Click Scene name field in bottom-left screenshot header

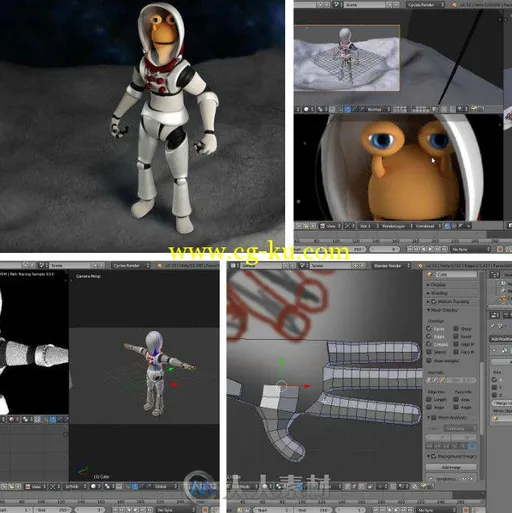point(70,265)
